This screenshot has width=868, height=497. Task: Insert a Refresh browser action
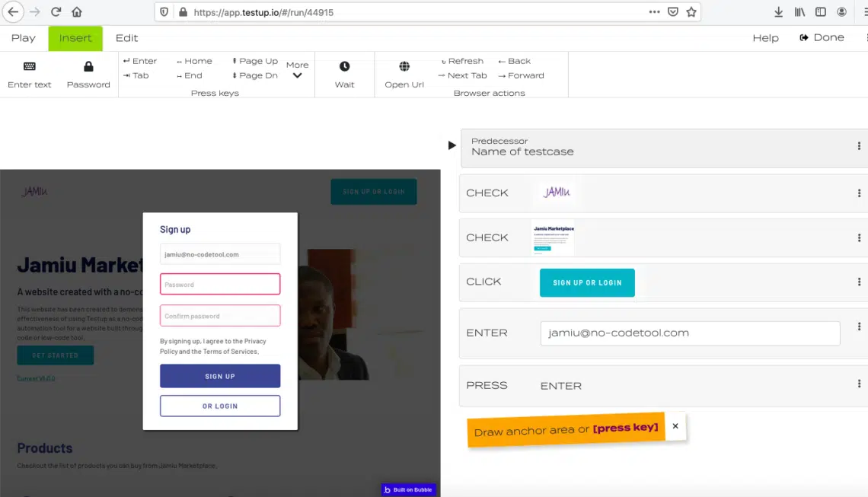coord(462,61)
